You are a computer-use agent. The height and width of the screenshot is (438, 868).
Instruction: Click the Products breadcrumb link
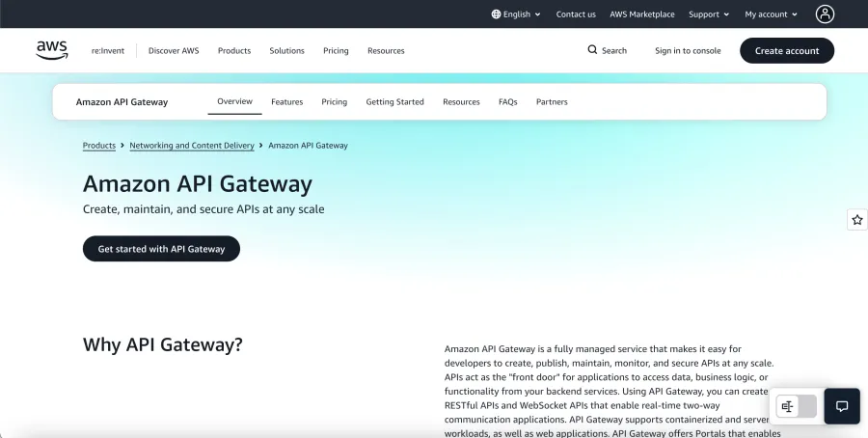[x=99, y=145]
